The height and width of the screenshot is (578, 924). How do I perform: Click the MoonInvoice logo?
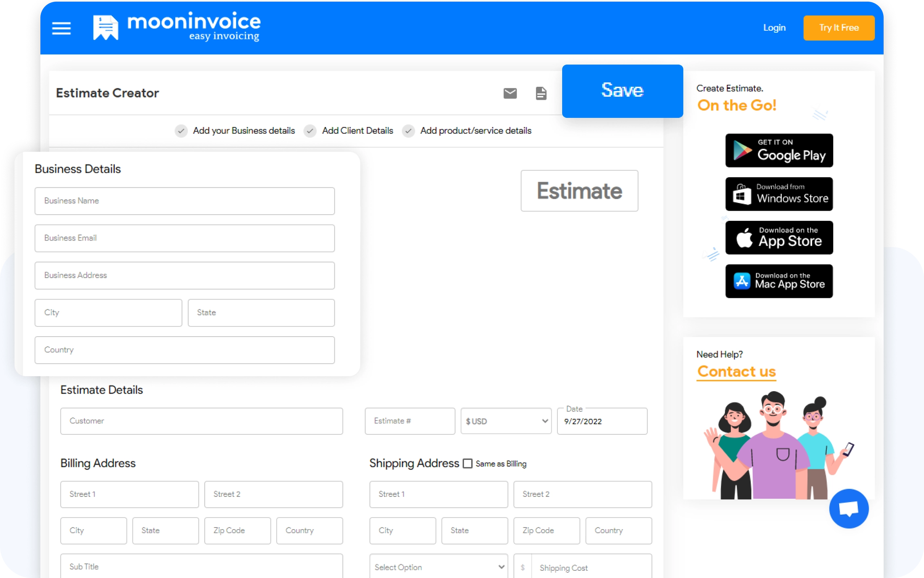pos(177,27)
